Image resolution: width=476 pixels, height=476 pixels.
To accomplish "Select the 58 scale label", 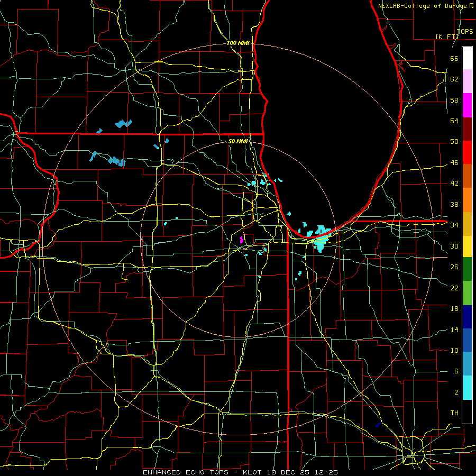I will click(x=454, y=100).
